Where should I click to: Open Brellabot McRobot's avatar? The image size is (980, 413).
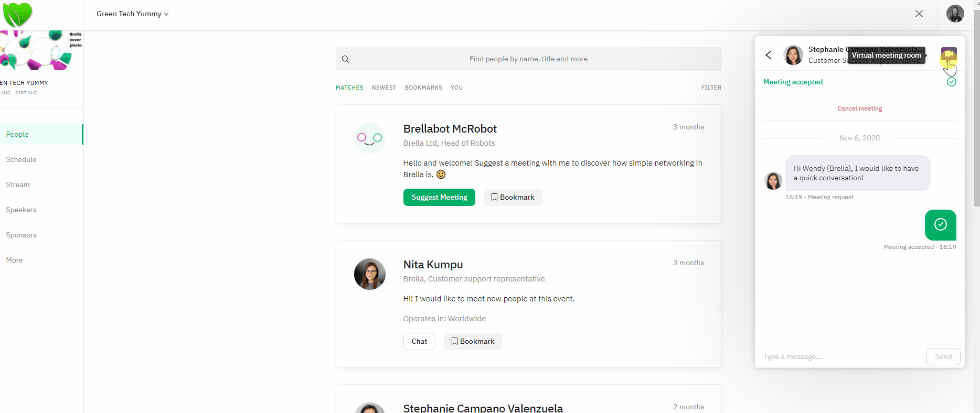(x=370, y=138)
